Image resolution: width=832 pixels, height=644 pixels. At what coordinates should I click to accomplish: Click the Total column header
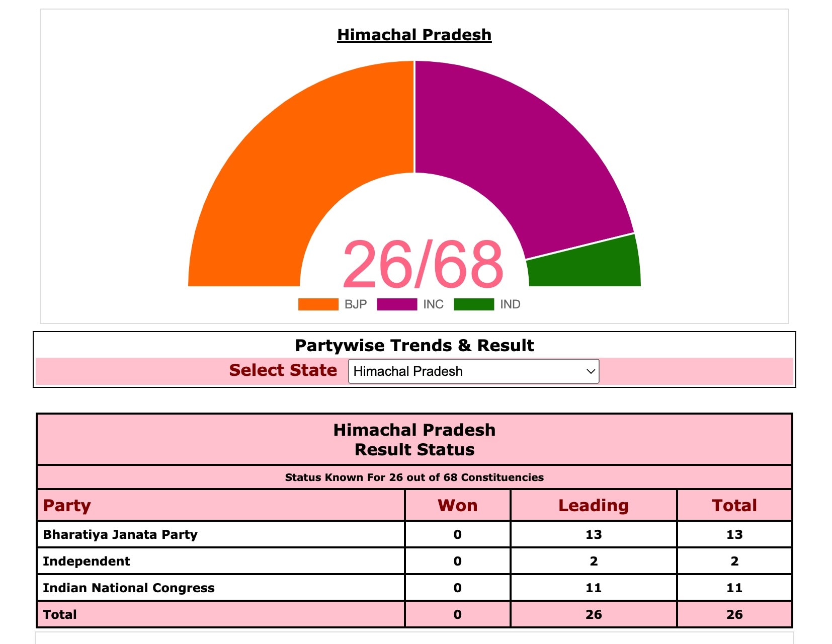734,505
